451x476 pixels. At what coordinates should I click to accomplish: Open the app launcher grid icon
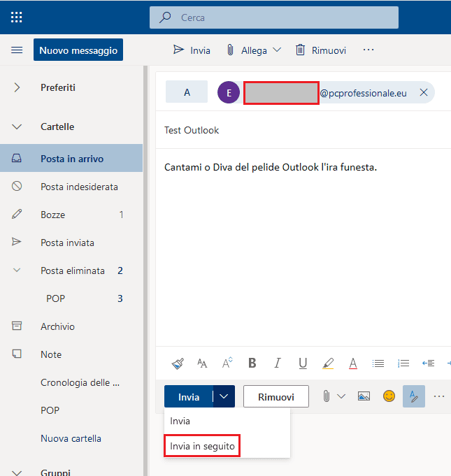pyautogui.click(x=17, y=17)
